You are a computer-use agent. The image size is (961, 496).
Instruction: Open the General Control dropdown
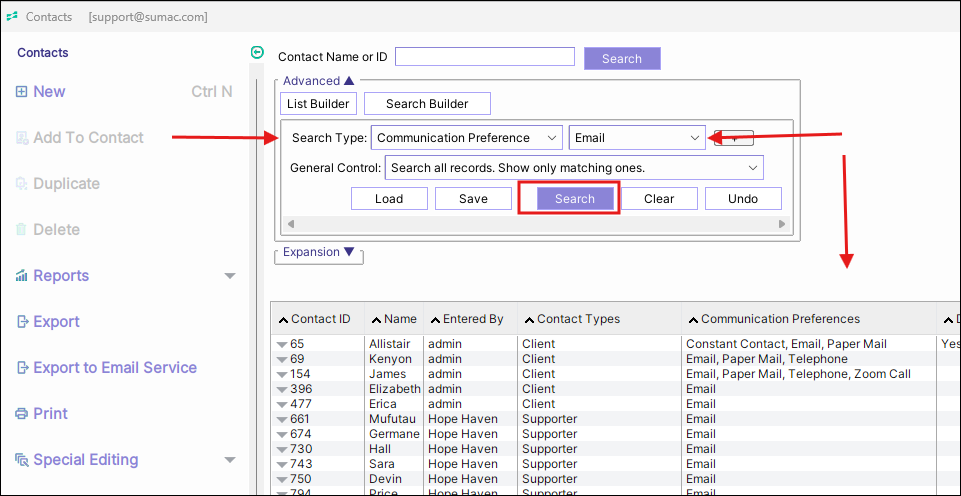(753, 168)
